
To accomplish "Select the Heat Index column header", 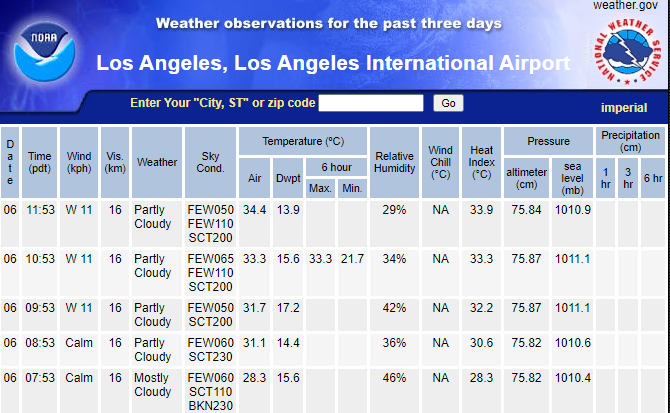I will pos(481,162).
